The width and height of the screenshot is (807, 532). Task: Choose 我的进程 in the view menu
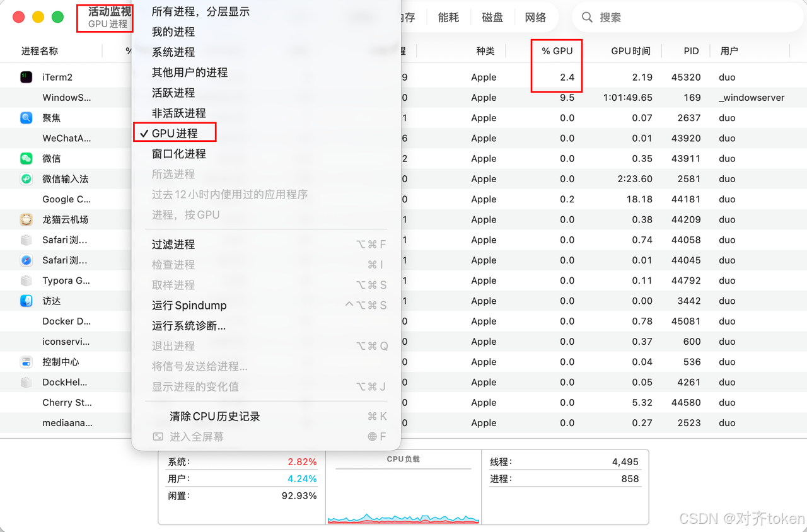pos(173,32)
